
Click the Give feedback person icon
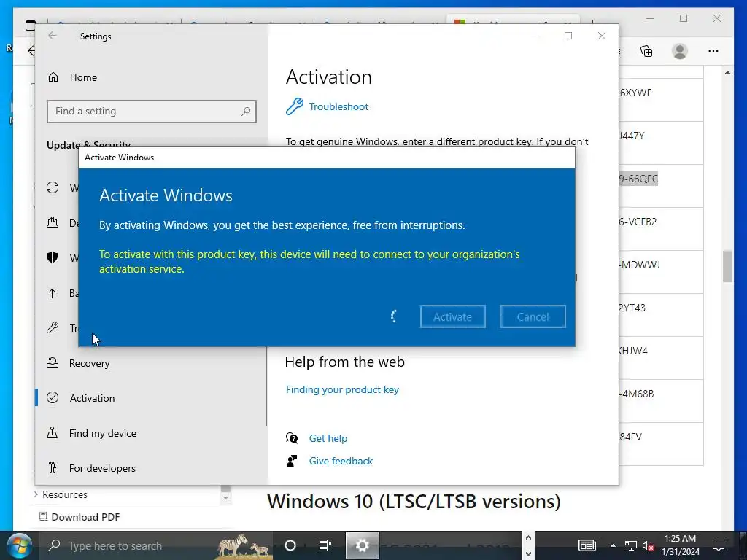(292, 461)
